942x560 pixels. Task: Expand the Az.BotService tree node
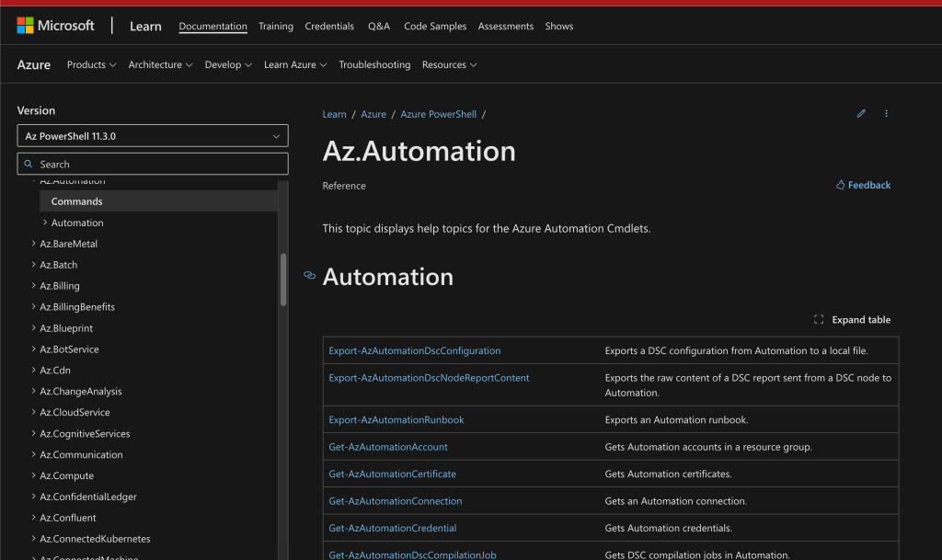pos(34,349)
